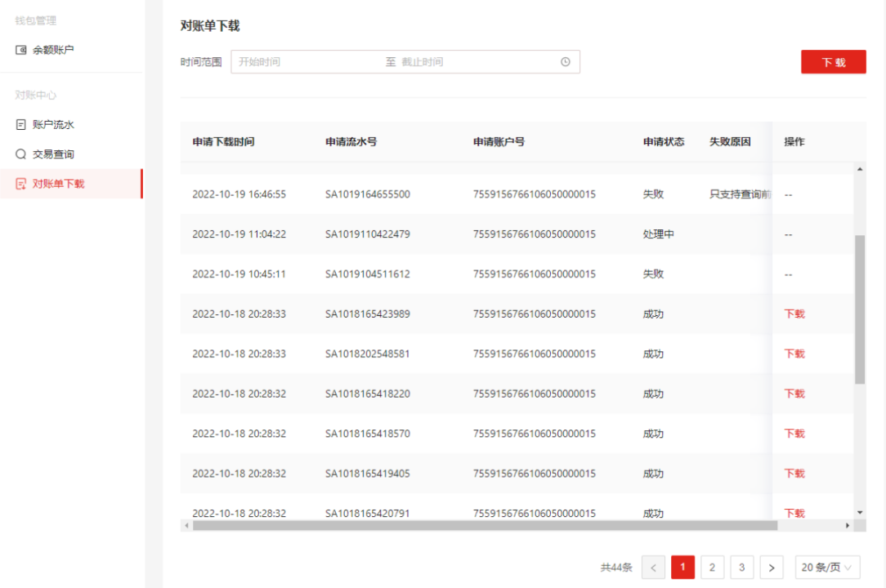Click the table vertical scrollbar thumb
The image size is (886, 588).
click(860, 310)
